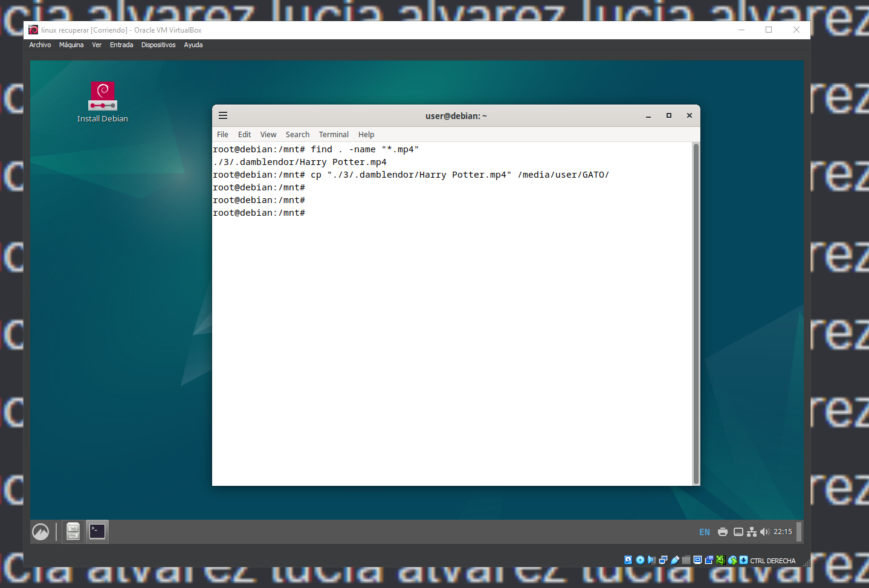The height and width of the screenshot is (588, 869).
Task: Select the Search menu in the terminal
Action: (x=297, y=134)
